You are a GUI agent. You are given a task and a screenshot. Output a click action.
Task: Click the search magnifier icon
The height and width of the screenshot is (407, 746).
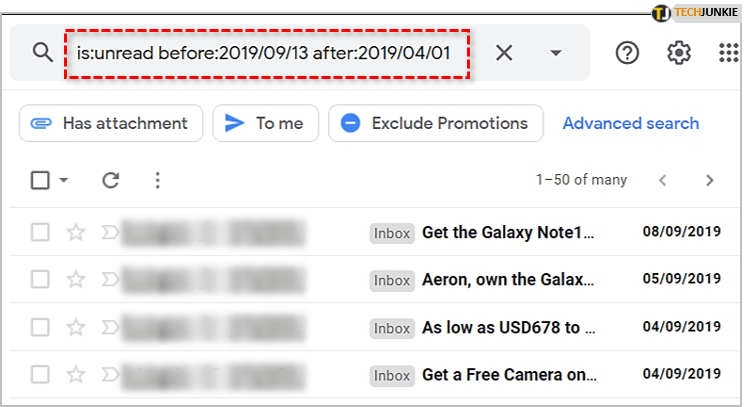click(x=42, y=52)
